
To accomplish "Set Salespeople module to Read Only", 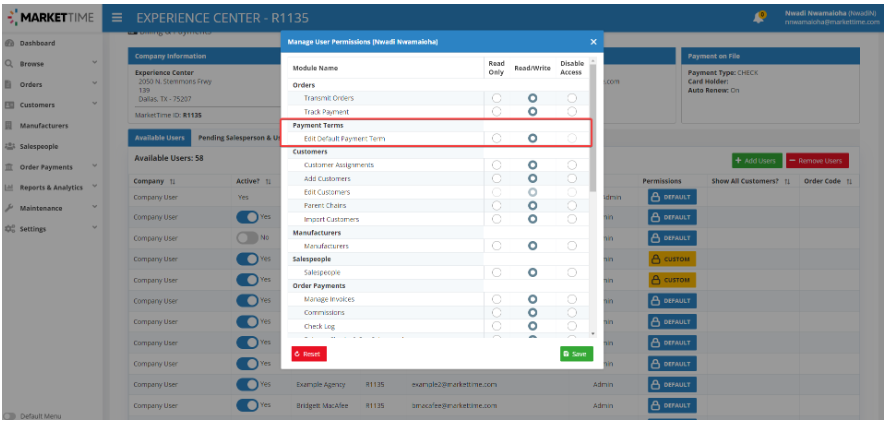I will (x=497, y=273).
